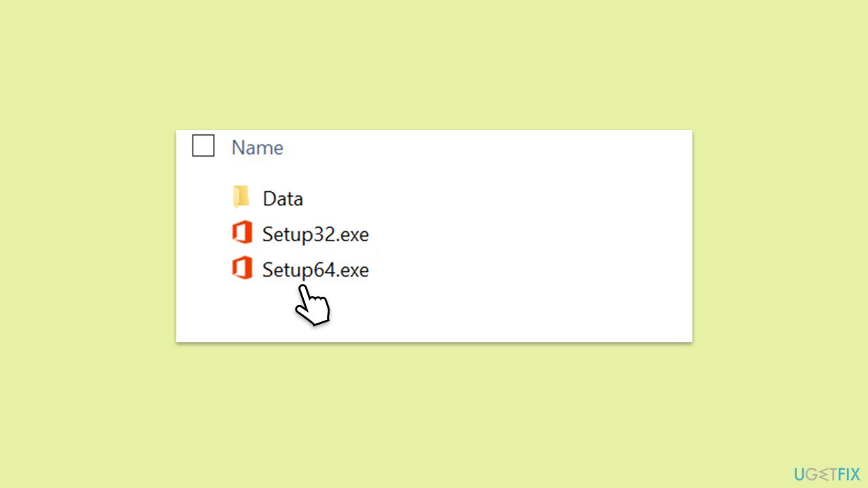The width and height of the screenshot is (868, 488).
Task: Click the Office logo beside Setup64.exe
Action: coord(242,269)
